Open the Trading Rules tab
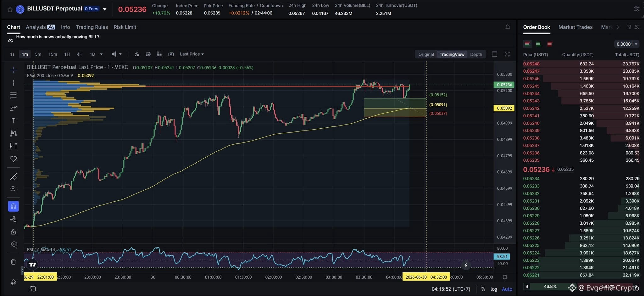The height and width of the screenshot is (296, 644). (92, 27)
